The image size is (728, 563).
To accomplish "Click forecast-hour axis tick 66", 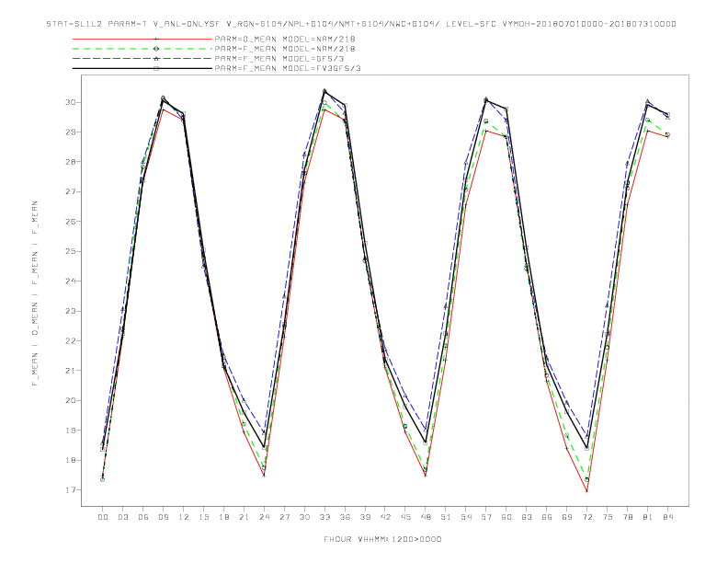I will pos(547,517).
